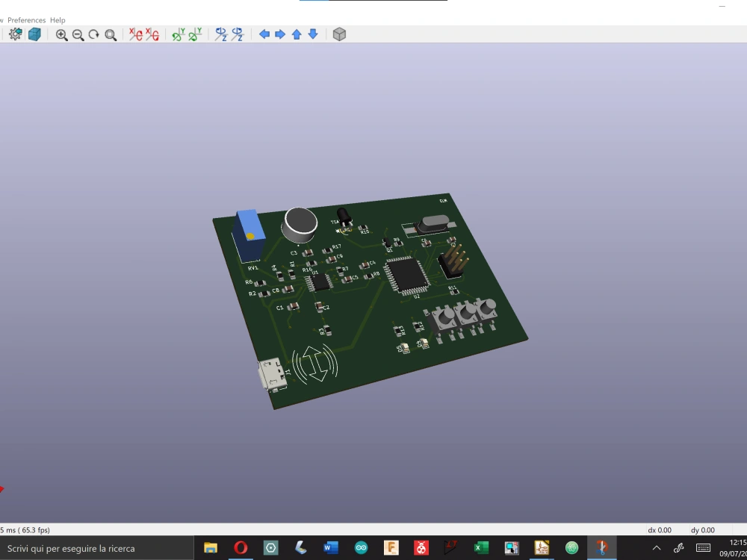The width and height of the screenshot is (747, 560).
Task: Open the pen workspace tray icon
Action: (x=679, y=548)
